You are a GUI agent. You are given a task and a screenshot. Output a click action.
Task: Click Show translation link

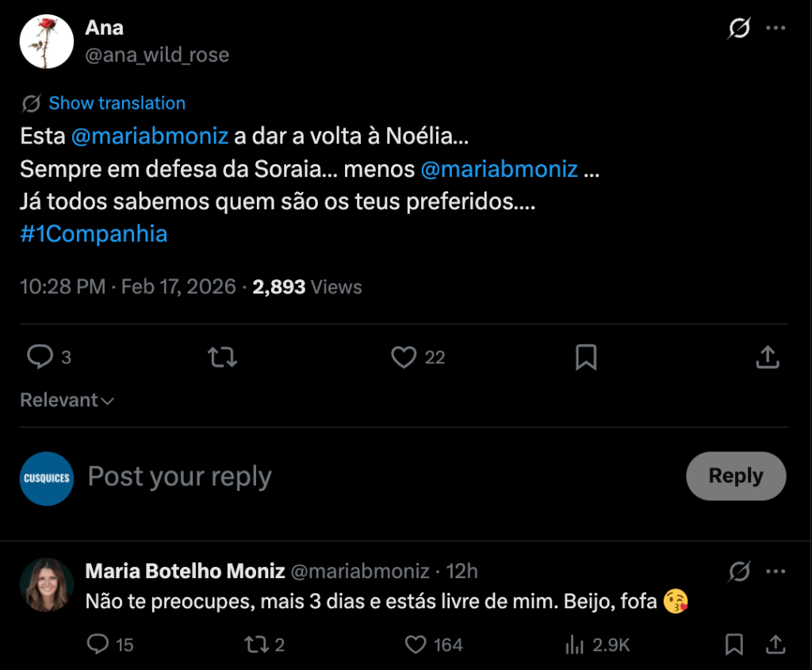pyautogui.click(x=117, y=103)
